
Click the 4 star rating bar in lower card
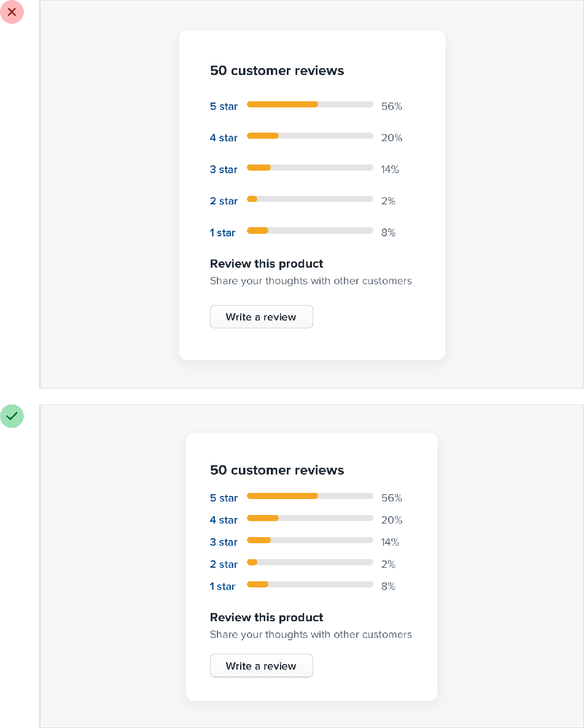coord(310,518)
